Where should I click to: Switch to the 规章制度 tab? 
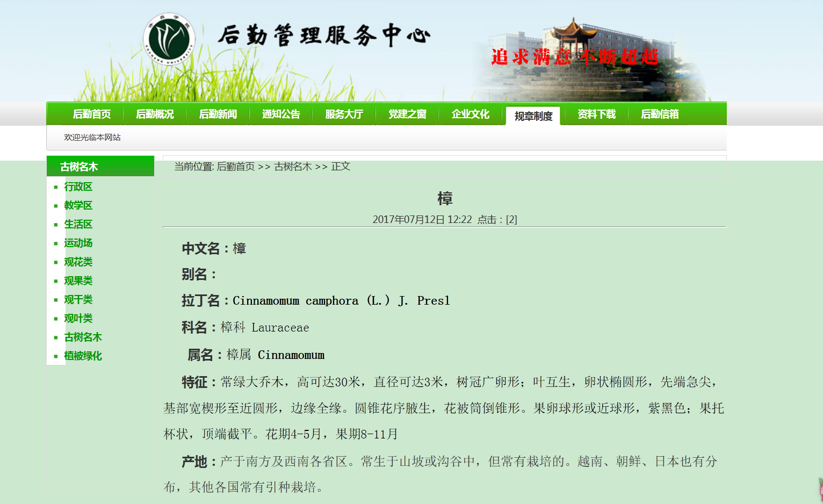[533, 116]
